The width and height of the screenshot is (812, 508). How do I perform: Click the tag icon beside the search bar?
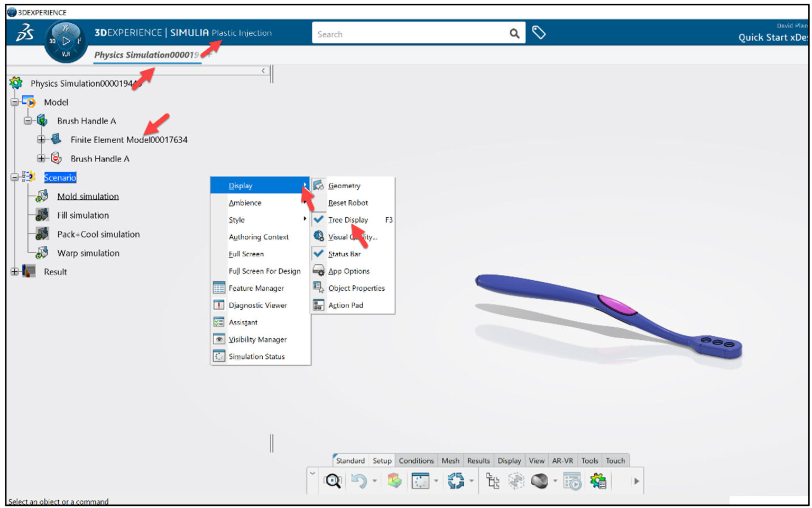(539, 32)
